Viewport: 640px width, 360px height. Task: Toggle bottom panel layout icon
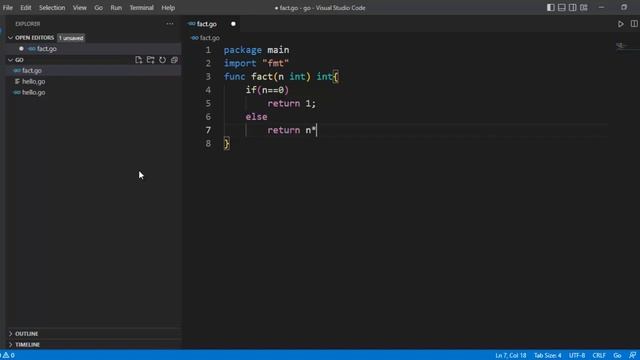562,7
